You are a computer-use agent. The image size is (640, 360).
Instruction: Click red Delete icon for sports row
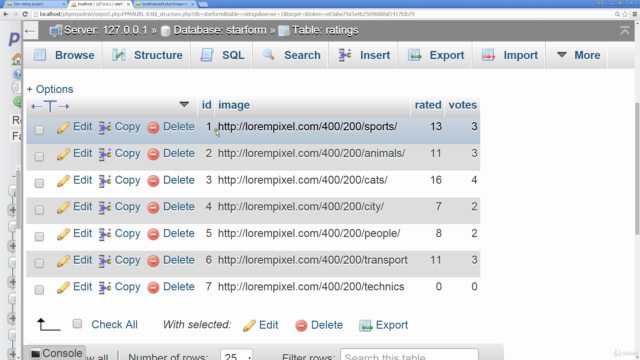(153, 127)
